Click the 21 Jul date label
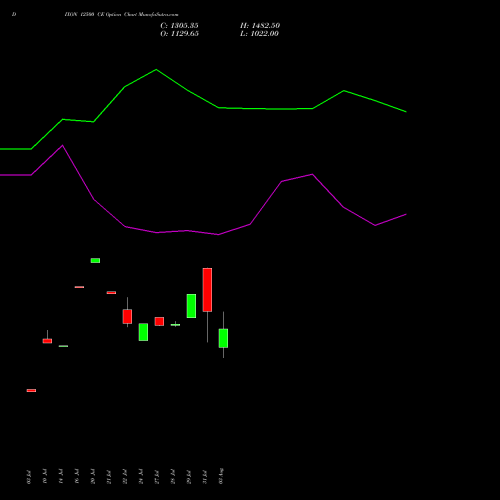 tap(109, 477)
